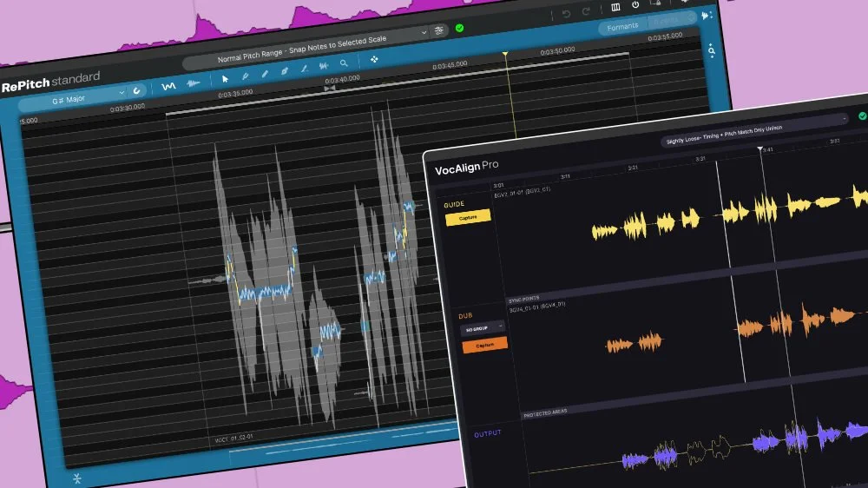The image size is (868, 488).
Task: Select the arrow pointer tool in RePitch
Action: tap(225, 79)
